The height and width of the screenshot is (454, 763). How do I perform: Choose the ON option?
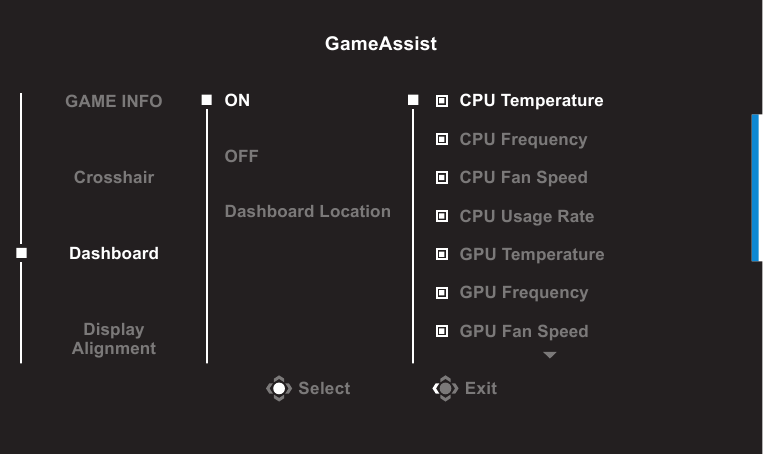[238, 100]
